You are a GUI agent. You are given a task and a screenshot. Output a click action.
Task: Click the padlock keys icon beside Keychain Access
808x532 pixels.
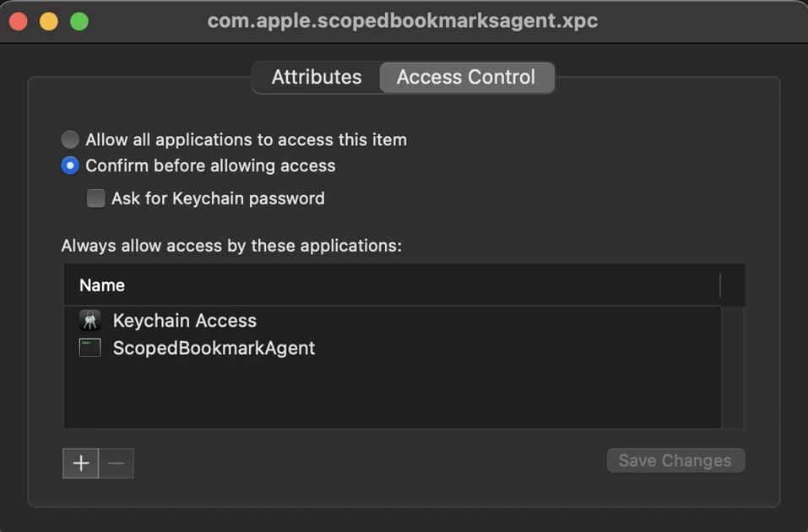click(x=89, y=320)
